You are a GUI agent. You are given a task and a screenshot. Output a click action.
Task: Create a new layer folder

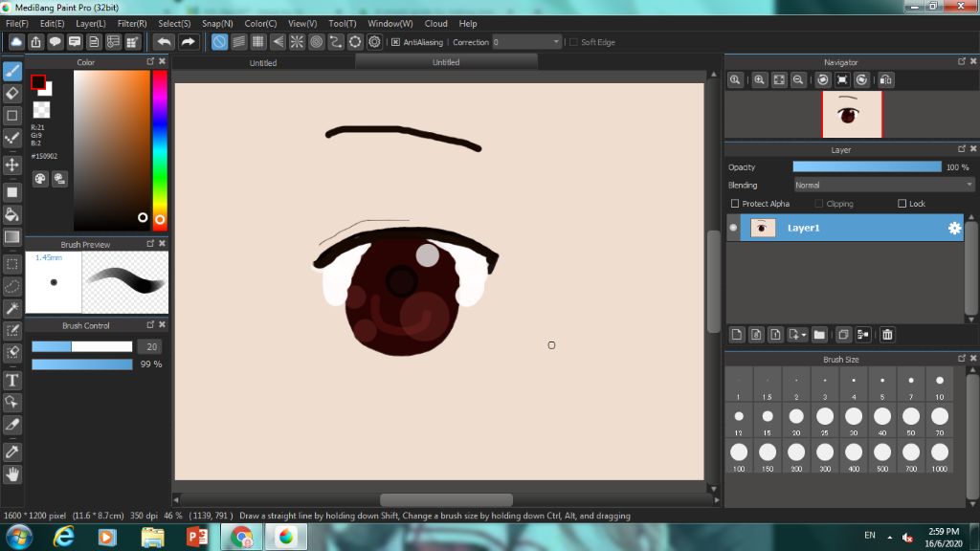pos(819,335)
